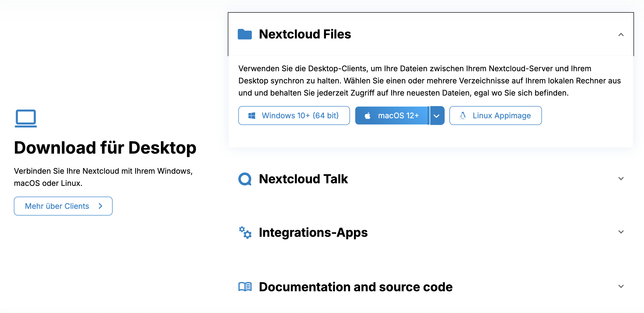Collapse the Nextcloud Files section chevron
Screen dimensions: 644x313
point(621,35)
